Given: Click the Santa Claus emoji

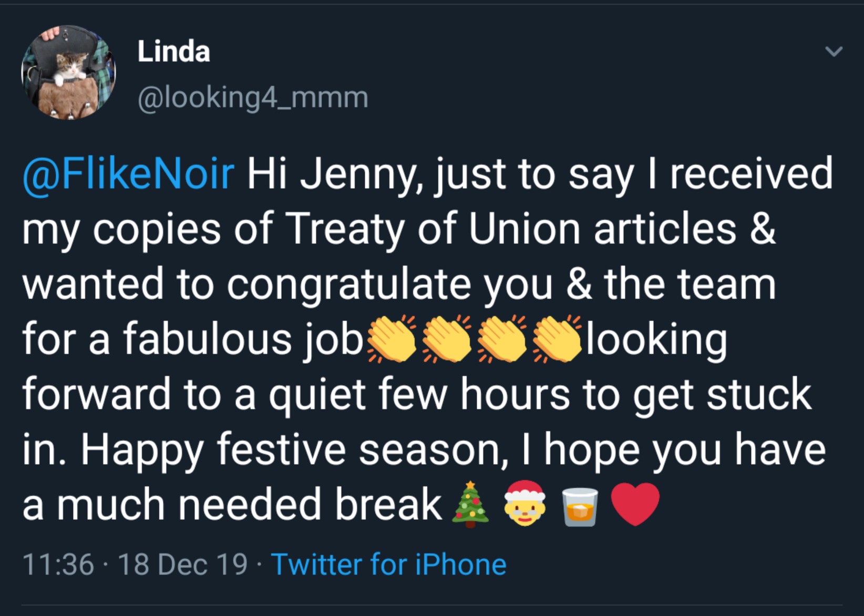Looking at the screenshot, I should 525,505.
